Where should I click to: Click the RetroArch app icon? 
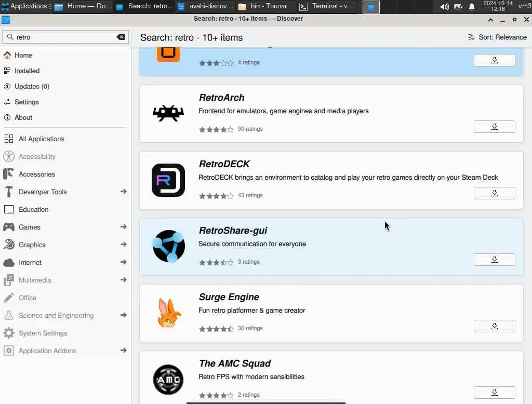point(168,114)
